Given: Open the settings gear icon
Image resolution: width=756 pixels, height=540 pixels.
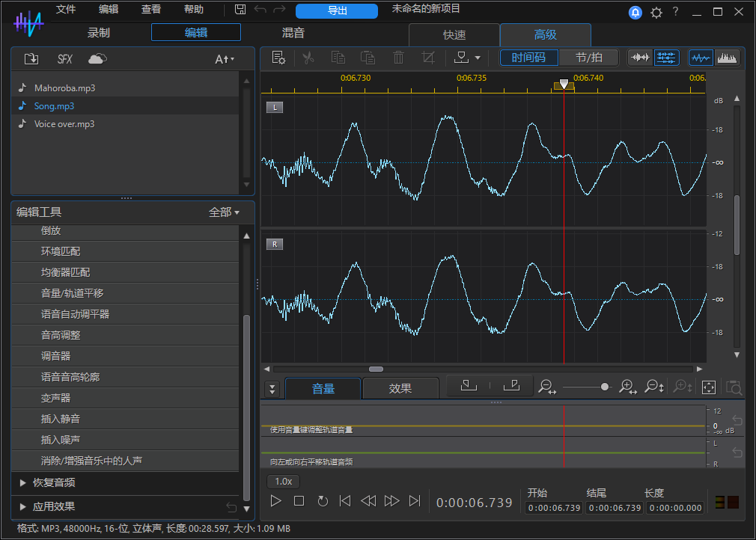Looking at the screenshot, I should click(x=656, y=12).
